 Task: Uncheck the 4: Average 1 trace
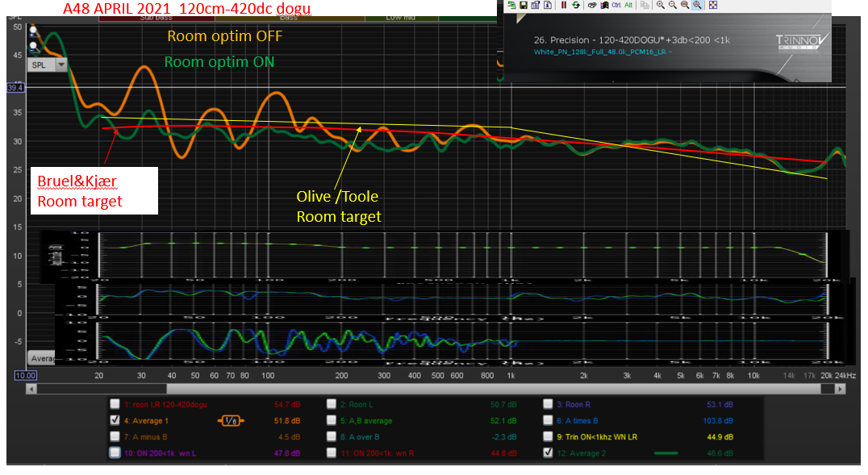pyautogui.click(x=115, y=419)
